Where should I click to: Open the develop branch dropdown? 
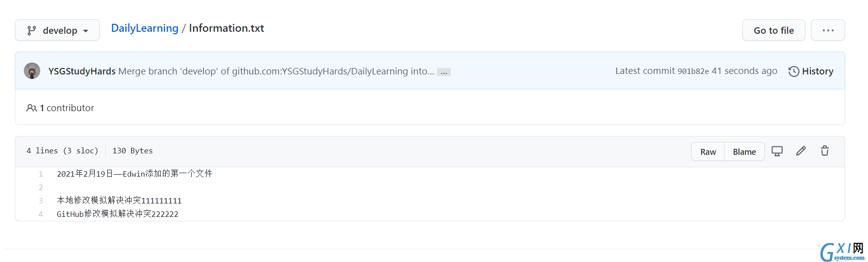point(57,30)
